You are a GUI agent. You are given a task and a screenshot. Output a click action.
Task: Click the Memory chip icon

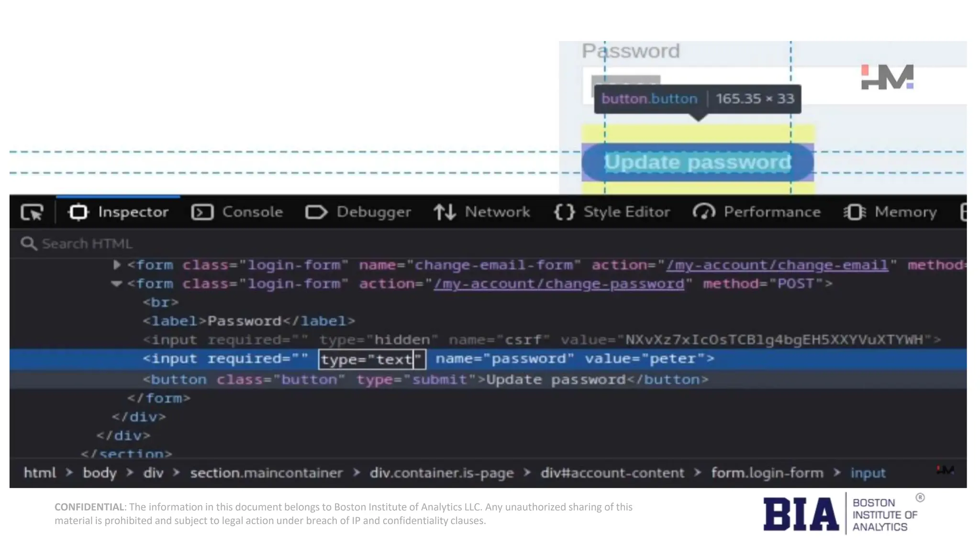click(x=855, y=212)
